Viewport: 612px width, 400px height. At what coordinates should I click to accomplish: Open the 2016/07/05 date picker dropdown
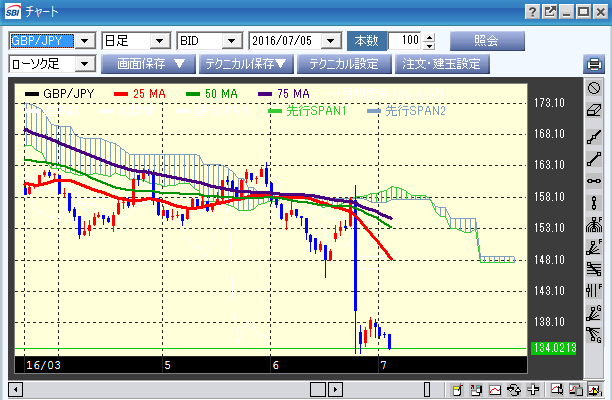point(331,41)
